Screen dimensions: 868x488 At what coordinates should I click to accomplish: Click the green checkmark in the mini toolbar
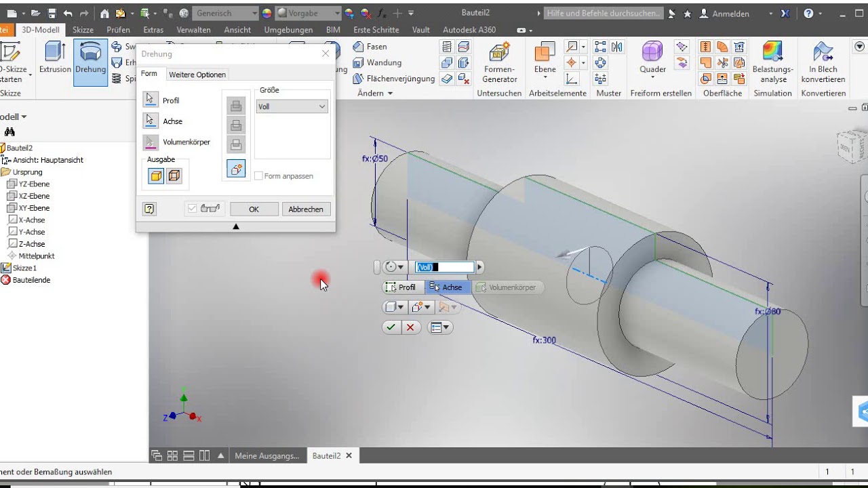point(391,327)
